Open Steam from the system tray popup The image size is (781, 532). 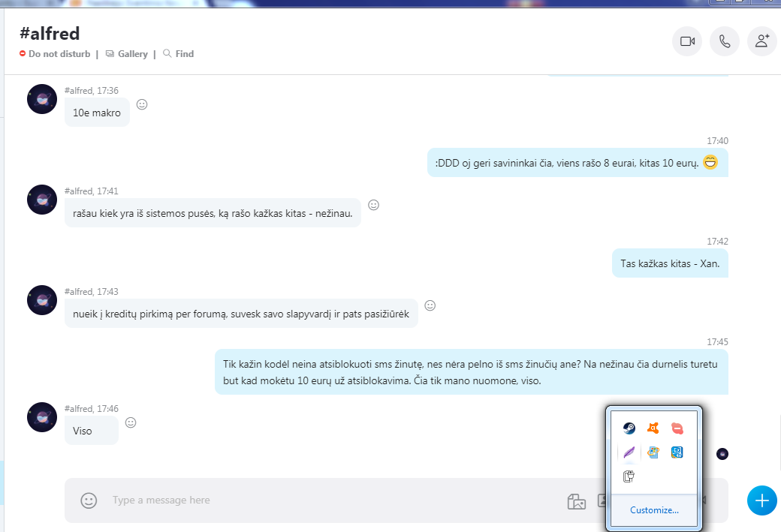click(629, 428)
